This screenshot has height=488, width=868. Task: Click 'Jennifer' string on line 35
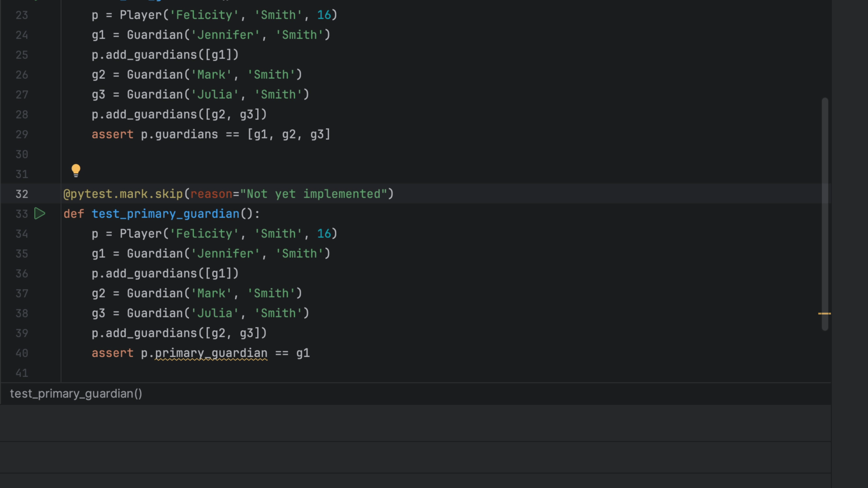coord(225,253)
